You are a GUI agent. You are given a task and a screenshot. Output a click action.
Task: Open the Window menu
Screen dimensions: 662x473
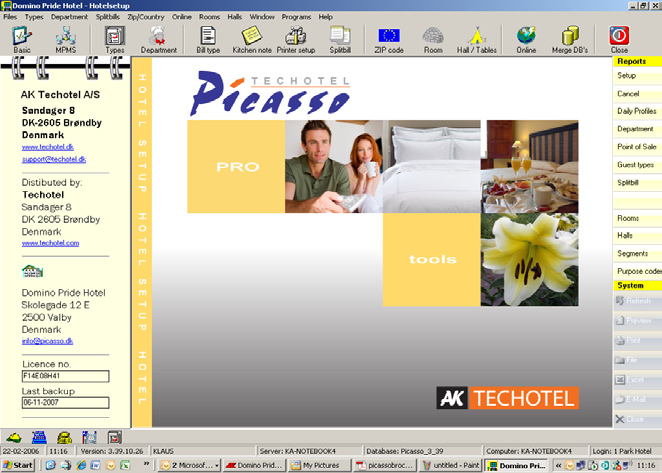(262, 17)
